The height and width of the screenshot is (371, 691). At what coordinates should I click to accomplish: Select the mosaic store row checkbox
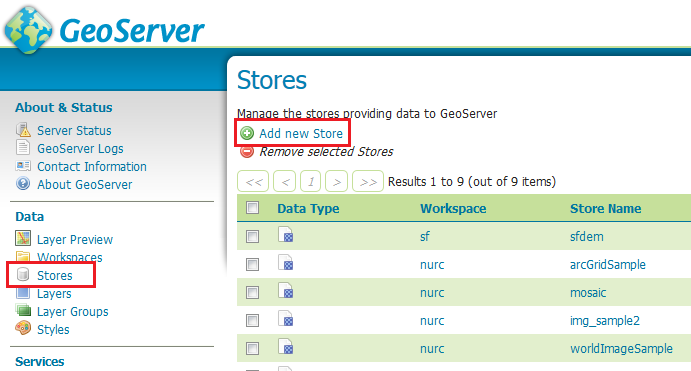pos(253,293)
